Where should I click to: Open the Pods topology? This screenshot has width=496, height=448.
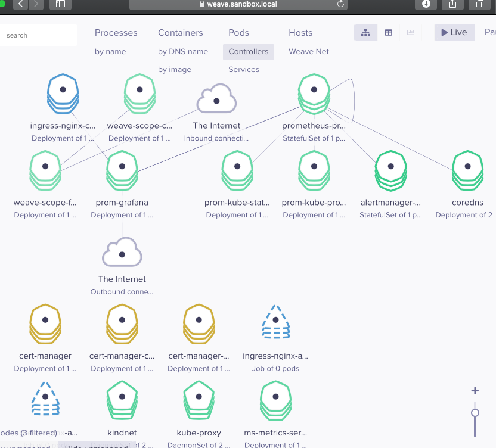pyautogui.click(x=239, y=33)
